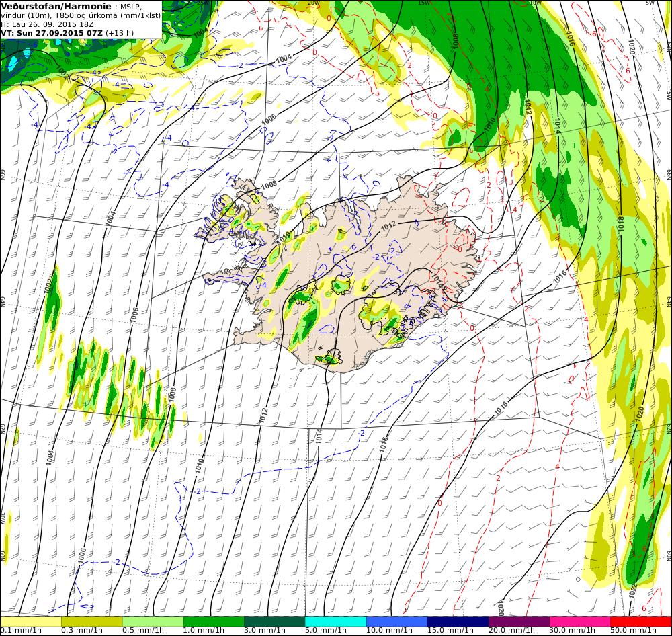
Task: Click the '5.0 mm/1h' legend label
Action: click(x=326, y=631)
